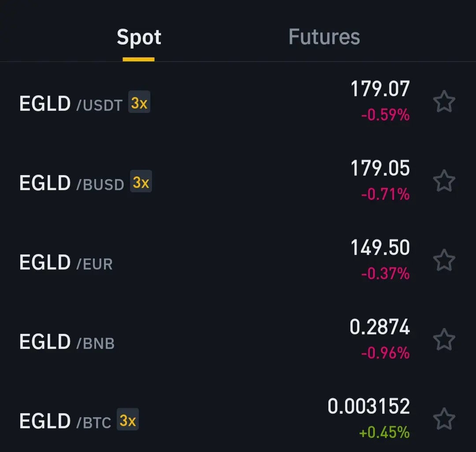Open the EGLD/BUSD pair name
The width and height of the screenshot is (476, 452).
point(72,183)
